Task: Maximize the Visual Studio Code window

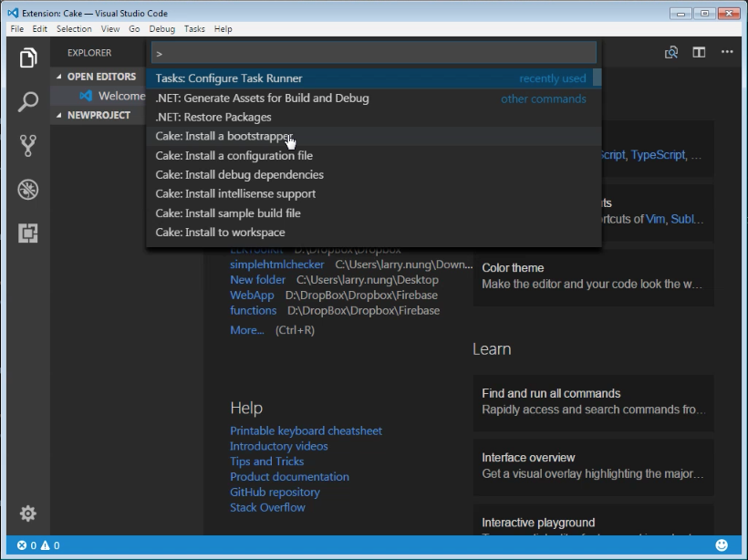Action: [704, 14]
